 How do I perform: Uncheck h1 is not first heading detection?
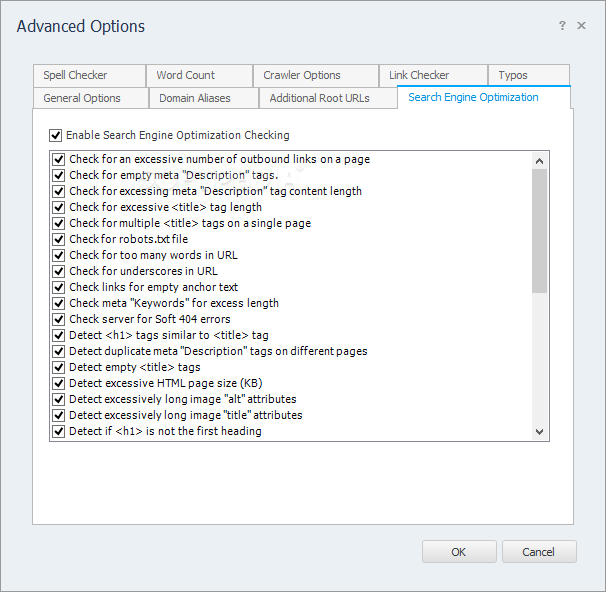pos(58,431)
